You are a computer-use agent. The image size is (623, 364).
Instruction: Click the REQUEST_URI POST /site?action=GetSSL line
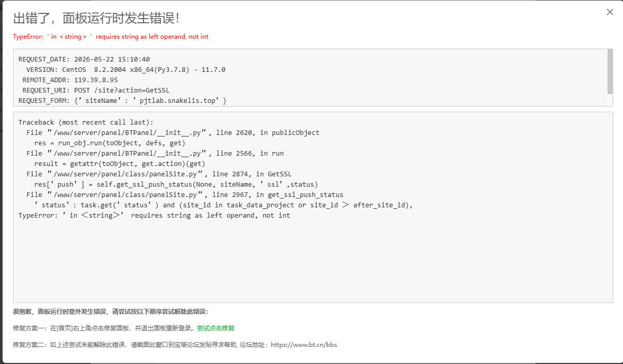[x=96, y=90]
